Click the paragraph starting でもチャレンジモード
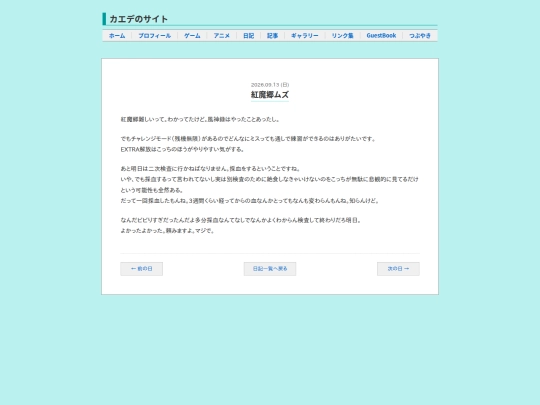 [248, 139]
